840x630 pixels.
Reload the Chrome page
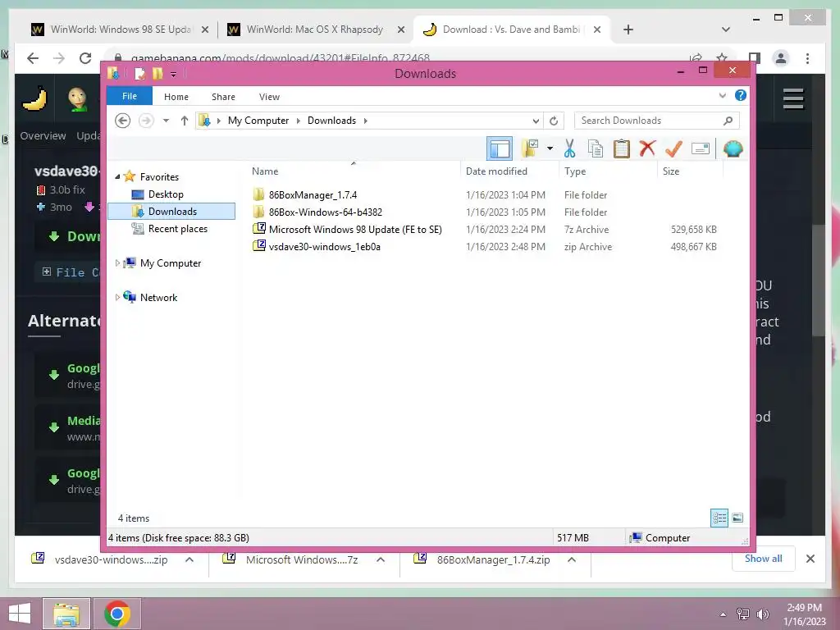85,58
